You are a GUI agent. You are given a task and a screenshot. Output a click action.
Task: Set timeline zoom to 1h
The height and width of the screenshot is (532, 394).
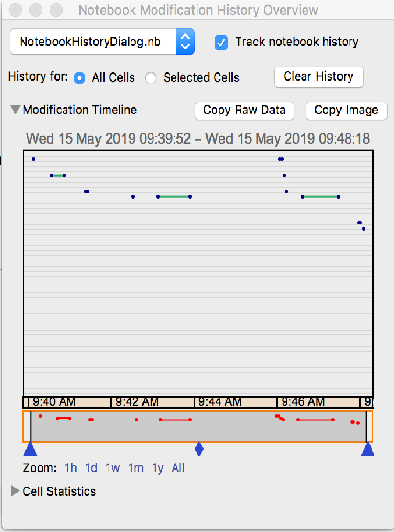[71, 468]
